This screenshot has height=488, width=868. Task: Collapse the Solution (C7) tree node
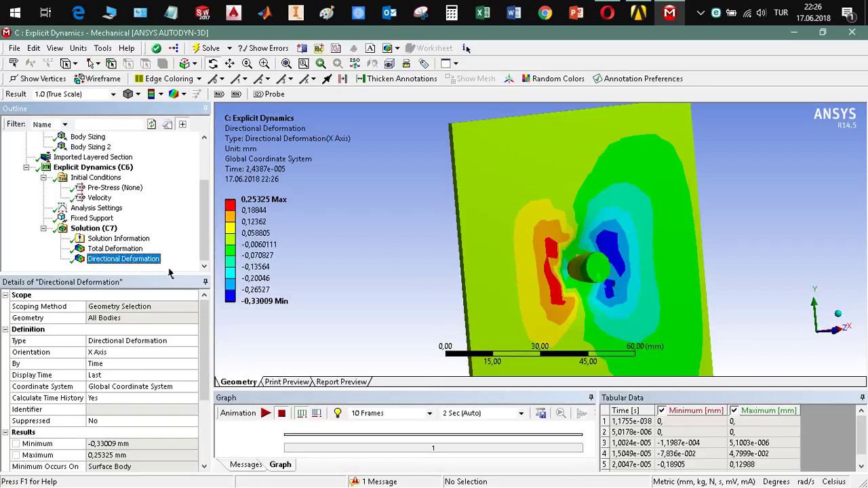tap(43, 228)
